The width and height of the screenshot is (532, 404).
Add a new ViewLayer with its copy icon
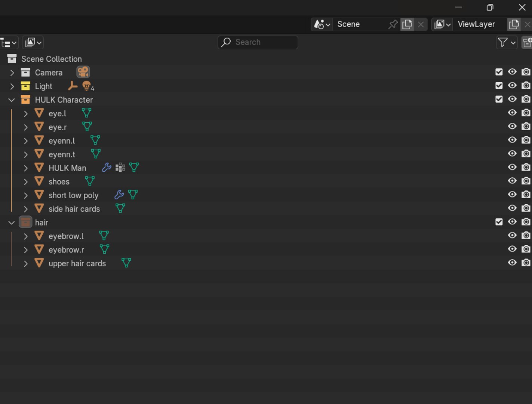click(x=514, y=24)
